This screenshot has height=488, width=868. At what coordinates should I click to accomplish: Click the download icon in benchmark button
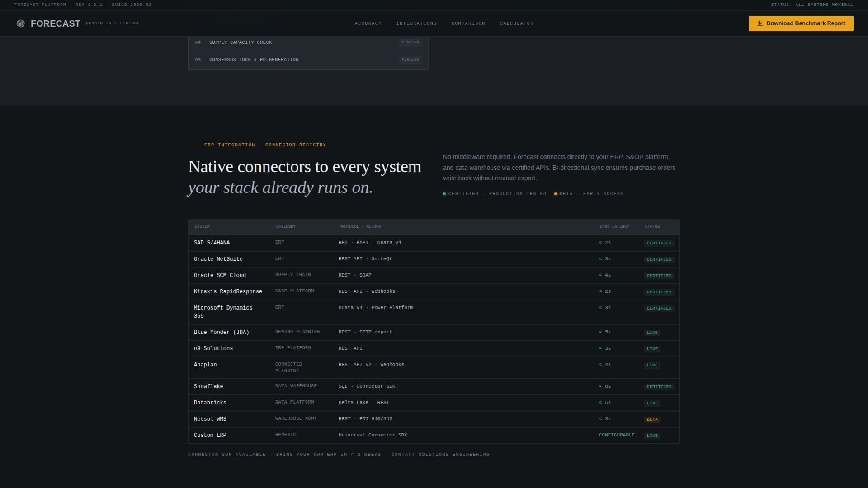[x=760, y=23]
